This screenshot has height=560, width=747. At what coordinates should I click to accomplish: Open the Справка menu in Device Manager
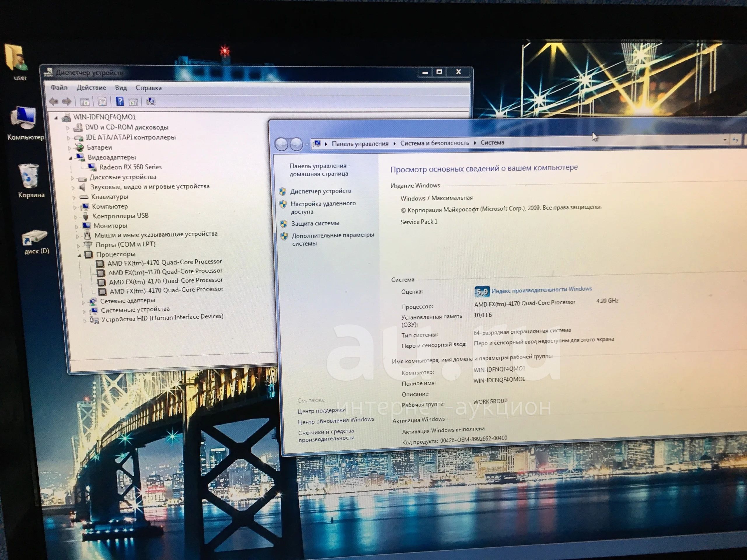pyautogui.click(x=149, y=88)
